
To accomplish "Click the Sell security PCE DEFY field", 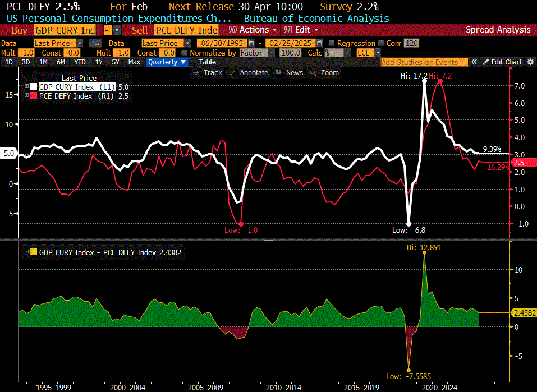I will pyautogui.click(x=187, y=30).
